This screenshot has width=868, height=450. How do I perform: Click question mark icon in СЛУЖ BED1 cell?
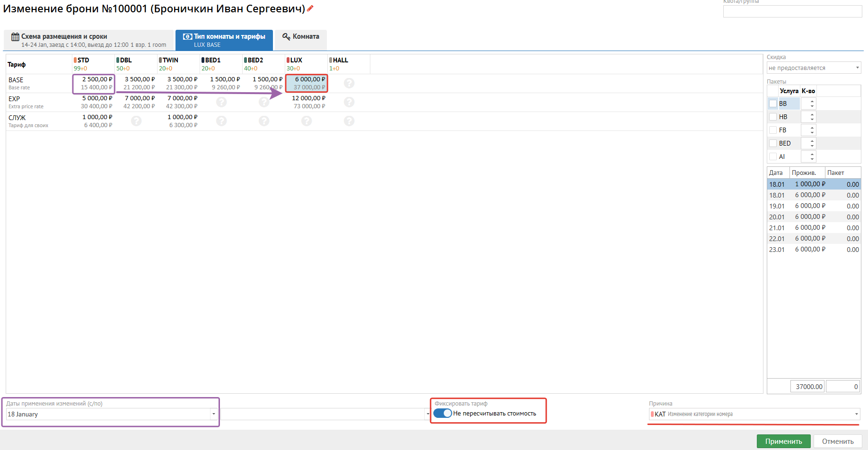[x=221, y=121]
